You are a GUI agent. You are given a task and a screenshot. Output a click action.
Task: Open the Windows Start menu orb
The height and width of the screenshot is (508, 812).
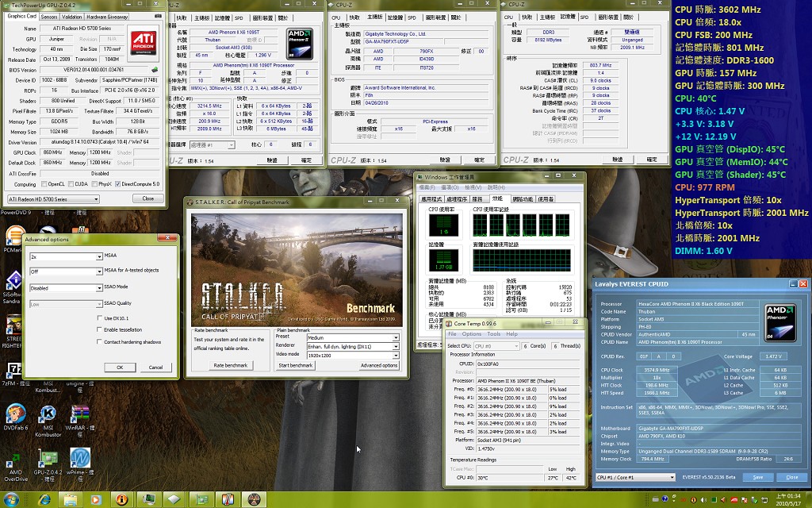pyautogui.click(x=11, y=500)
